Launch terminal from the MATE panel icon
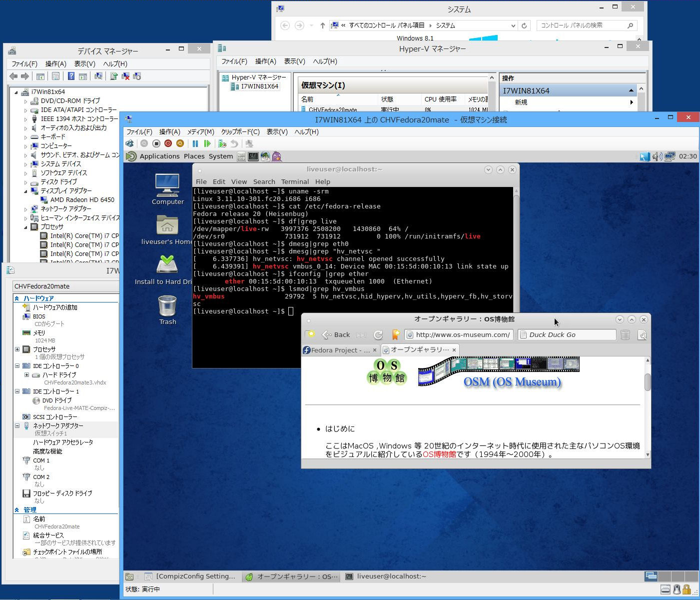Image resolution: width=700 pixels, height=600 pixels. (x=253, y=156)
